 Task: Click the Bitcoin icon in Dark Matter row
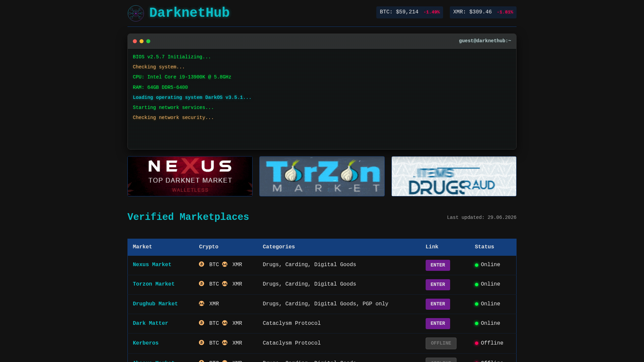202,323
